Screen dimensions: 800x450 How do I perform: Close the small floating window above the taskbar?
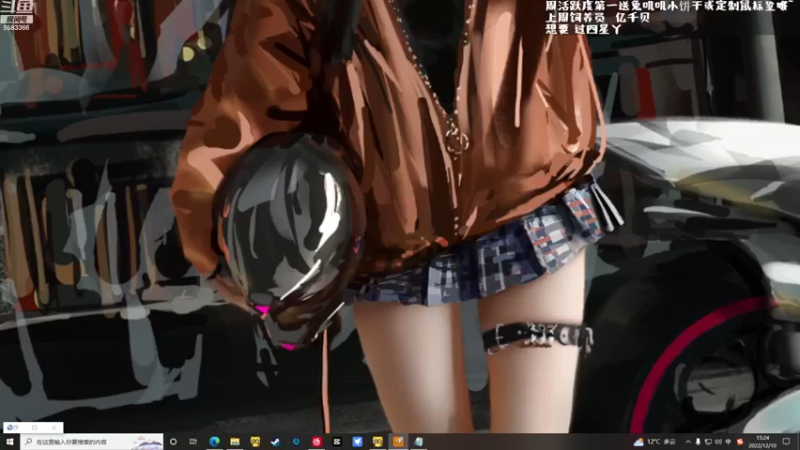53,428
